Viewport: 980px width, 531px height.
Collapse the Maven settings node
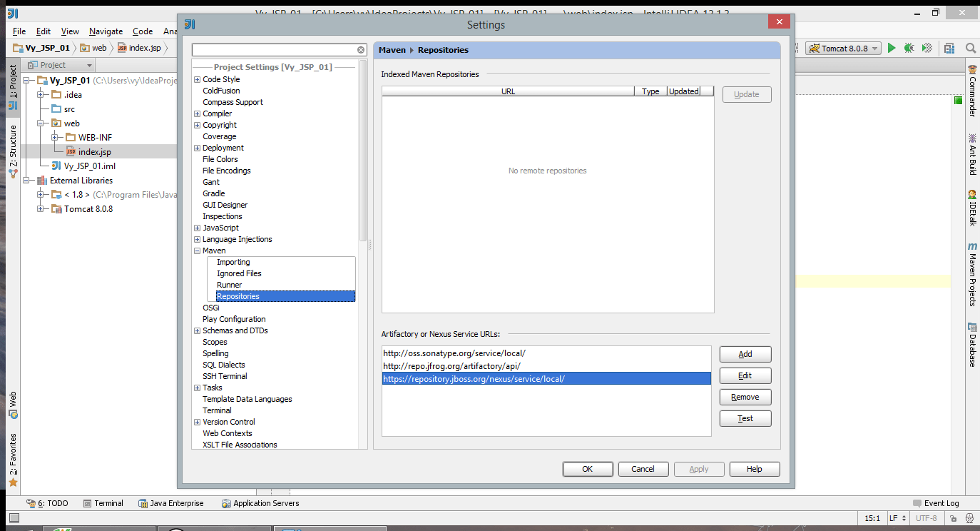coord(197,251)
